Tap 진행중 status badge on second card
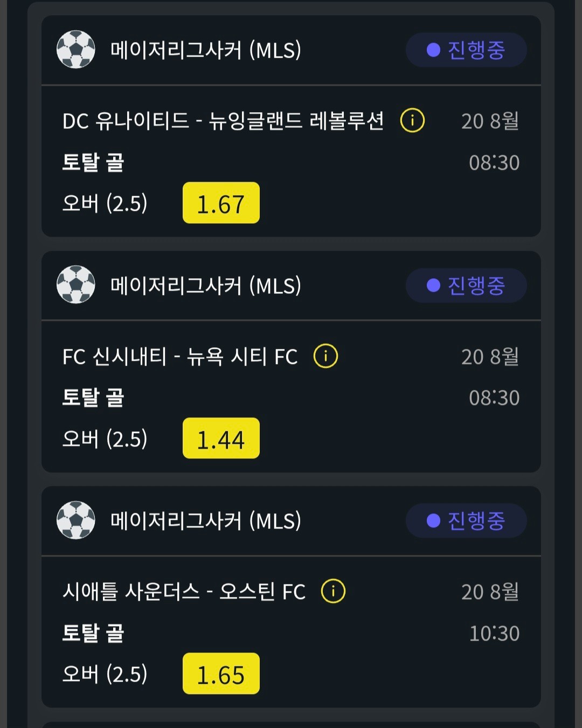The image size is (582, 728). (x=466, y=285)
